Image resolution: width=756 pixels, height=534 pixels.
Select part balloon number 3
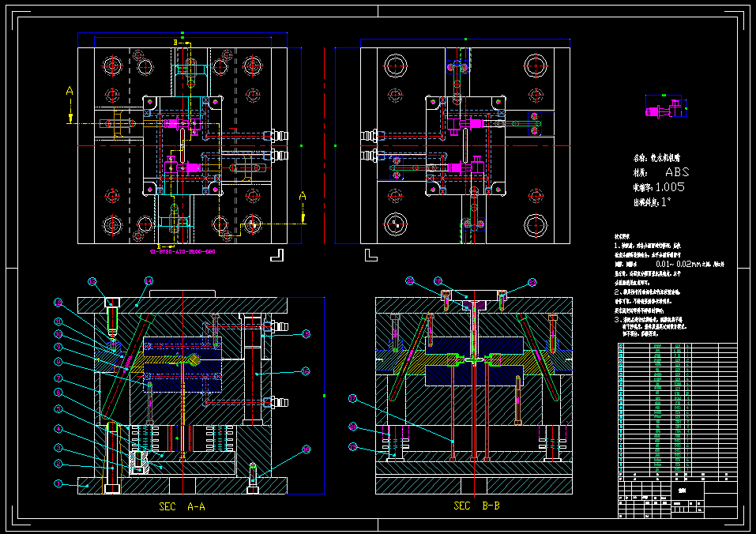pyautogui.click(x=58, y=448)
